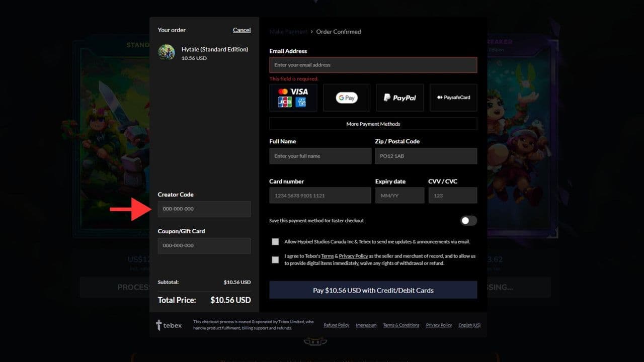Image resolution: width=644 pixels, height=362 pixels.
Task: Choose Google Pay as payment method
Action: 346,98
